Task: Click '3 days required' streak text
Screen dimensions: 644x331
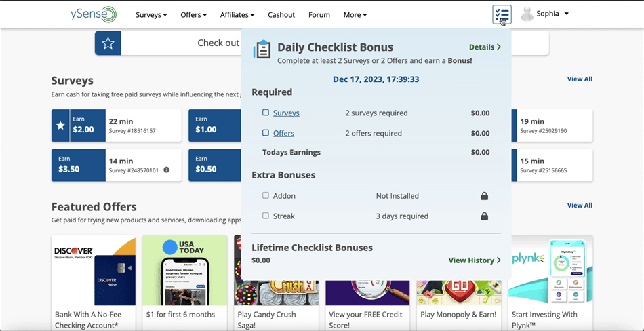Action: coord(402,216)
